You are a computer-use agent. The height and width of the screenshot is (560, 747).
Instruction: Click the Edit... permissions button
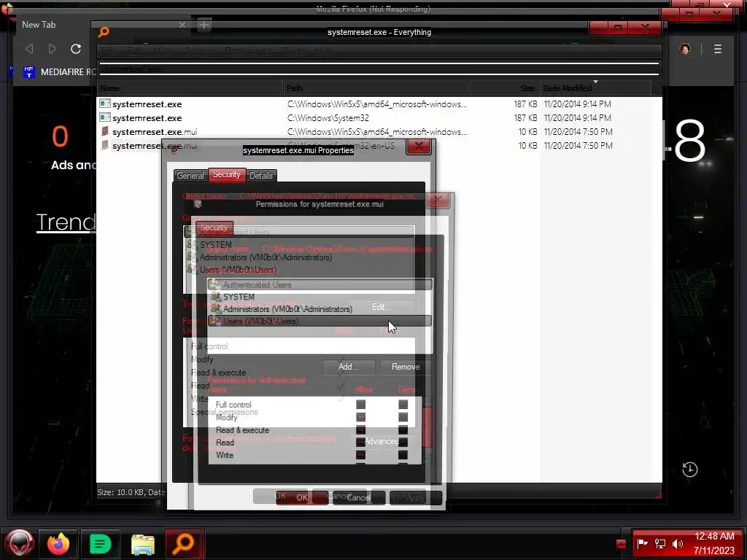point(381,307)
